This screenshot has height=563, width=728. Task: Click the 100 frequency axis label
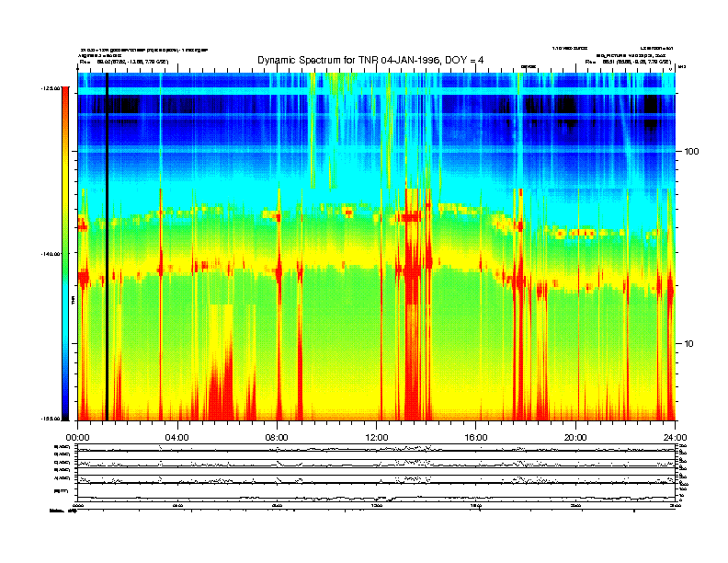point(691,152)
